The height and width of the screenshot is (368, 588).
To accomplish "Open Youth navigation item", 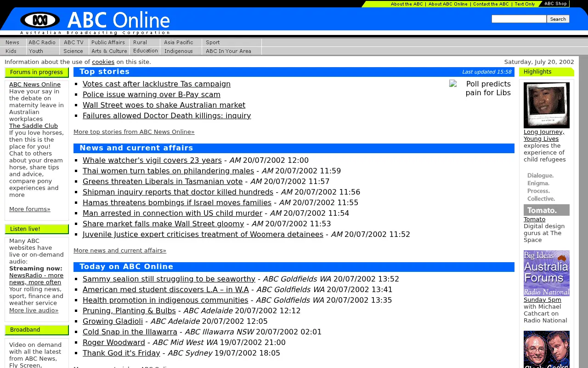I will point(36,51).
